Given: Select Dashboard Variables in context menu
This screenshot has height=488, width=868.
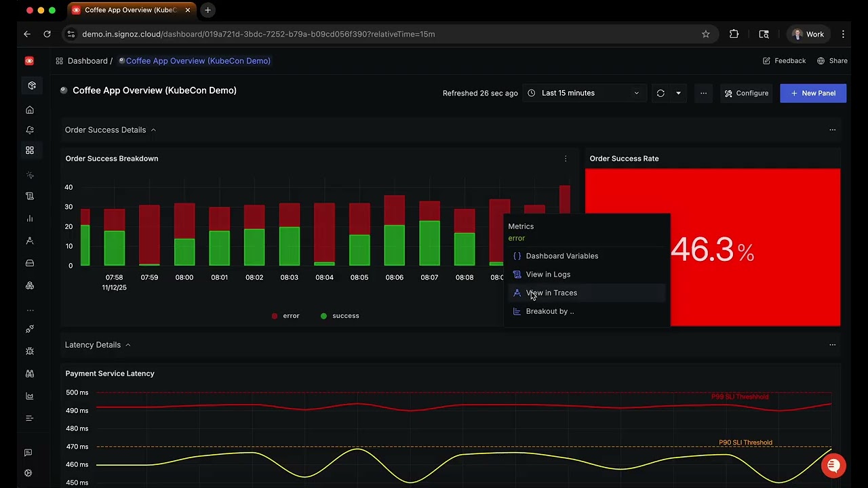Looking at the screenshot, I should pyautogui.click(x=587, y=256).
